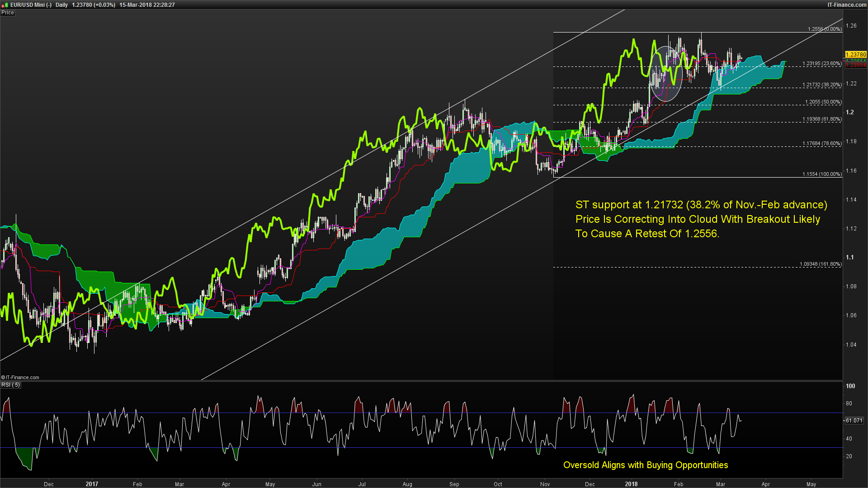
Task: Click the bold 1.1 price axis label
Action: tap(850, 257)
